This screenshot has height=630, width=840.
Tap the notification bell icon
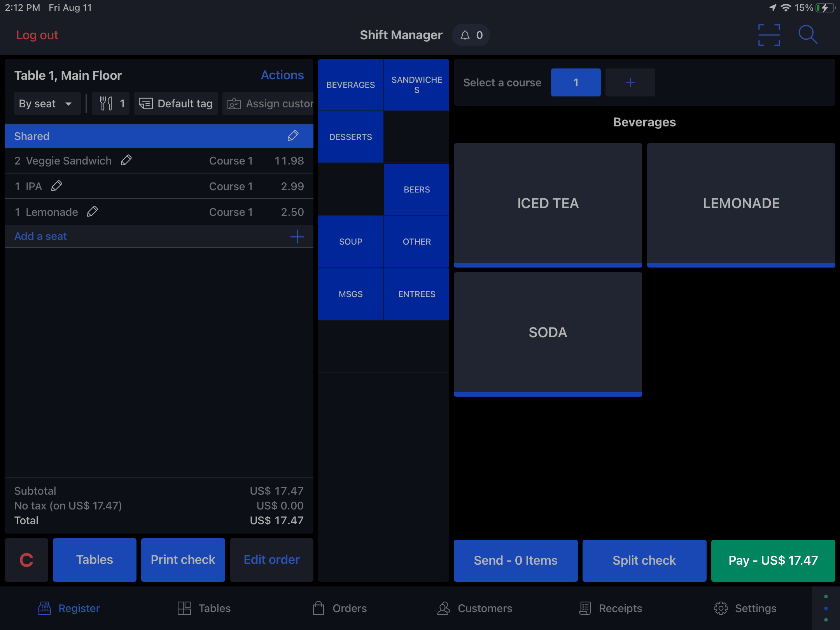pos(465,35)
